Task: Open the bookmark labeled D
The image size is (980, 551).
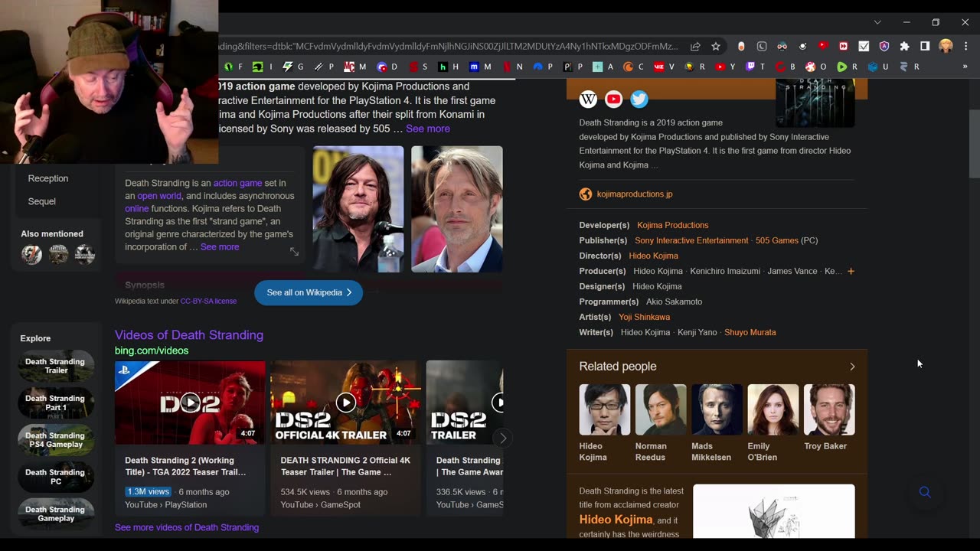Action: pyautogui.click(x=387, y=67)
